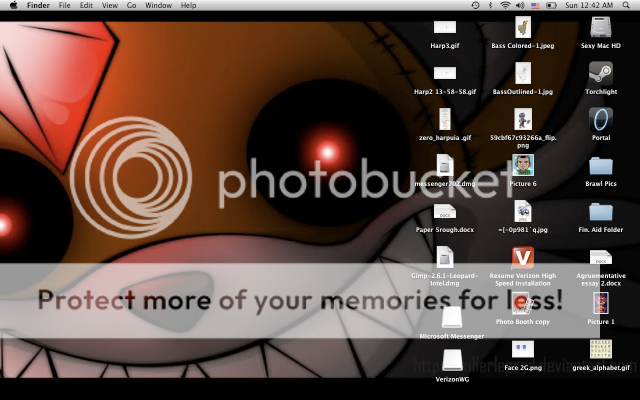Select the messenger702.dmg icon

(x=445, y=165)
